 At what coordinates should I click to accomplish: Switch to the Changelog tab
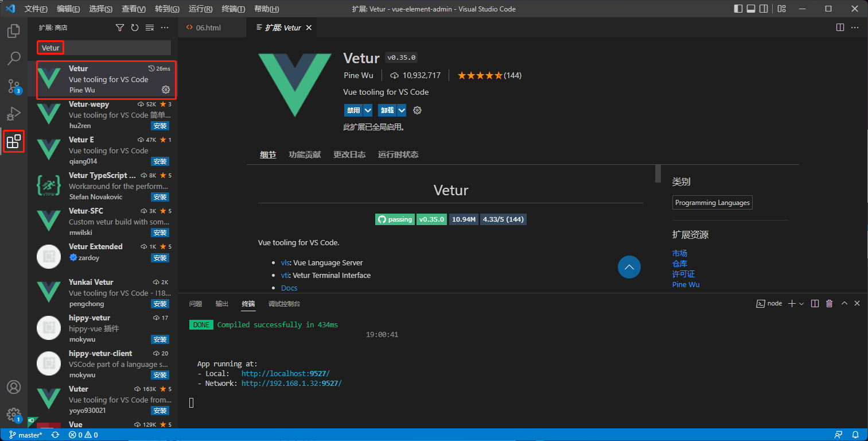point(349,154)
